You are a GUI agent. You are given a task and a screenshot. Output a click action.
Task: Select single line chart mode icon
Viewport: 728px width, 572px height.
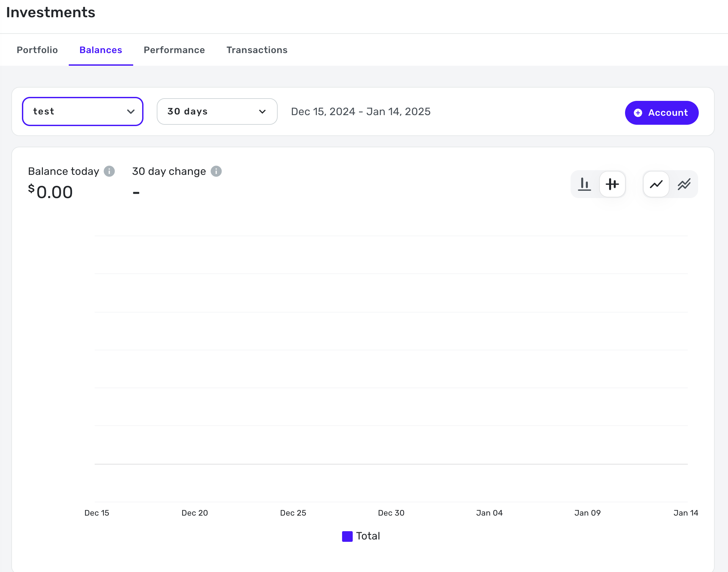[656, 184]
